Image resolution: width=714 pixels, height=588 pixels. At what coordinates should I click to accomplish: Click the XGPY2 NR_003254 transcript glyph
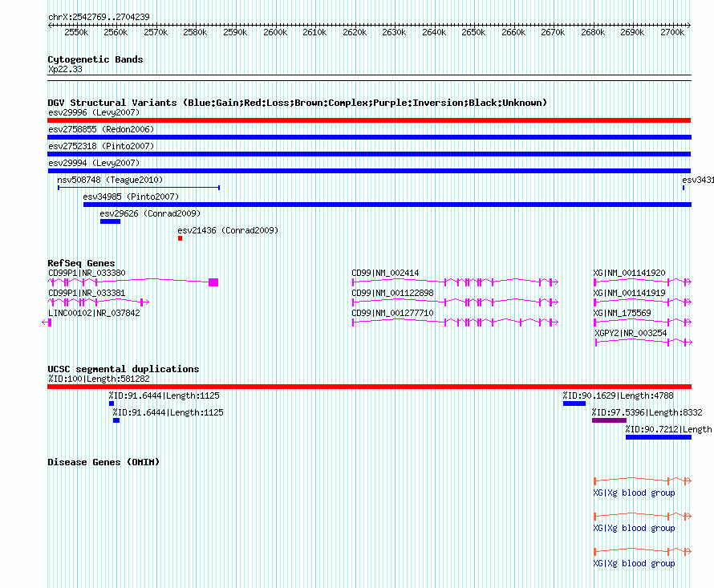point(643,343)
